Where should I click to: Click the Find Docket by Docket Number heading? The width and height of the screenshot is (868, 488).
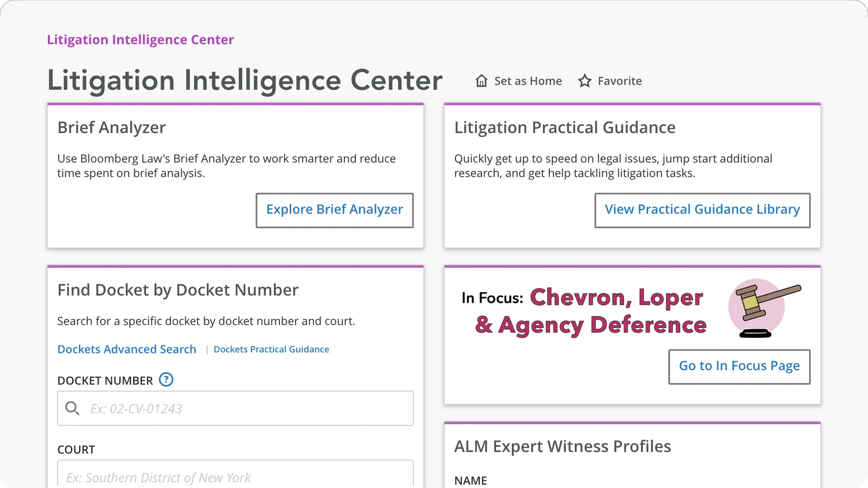click(178, 289)
